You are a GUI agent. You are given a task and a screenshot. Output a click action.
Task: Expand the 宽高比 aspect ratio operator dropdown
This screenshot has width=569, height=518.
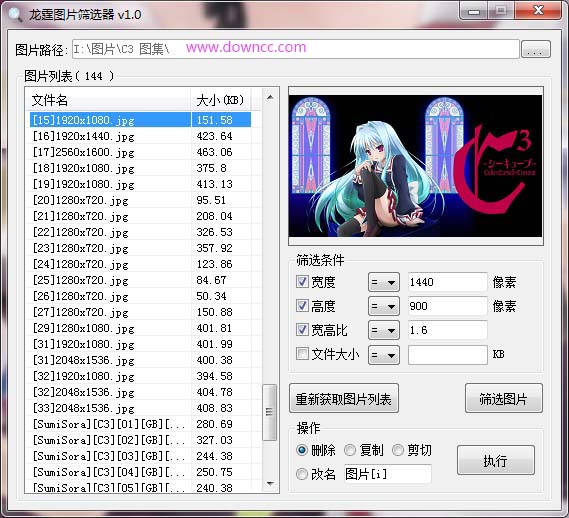pos(384,330)
